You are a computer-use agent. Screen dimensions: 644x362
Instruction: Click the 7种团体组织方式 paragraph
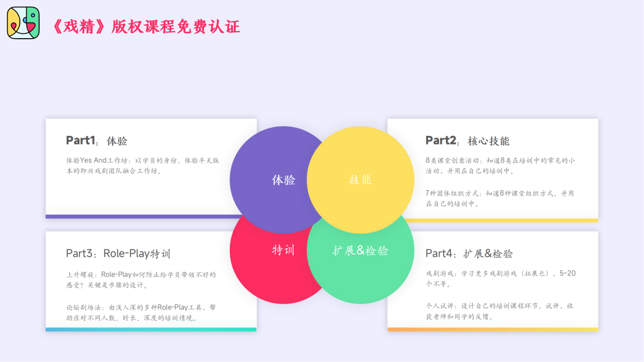click(x=499, y=198)
